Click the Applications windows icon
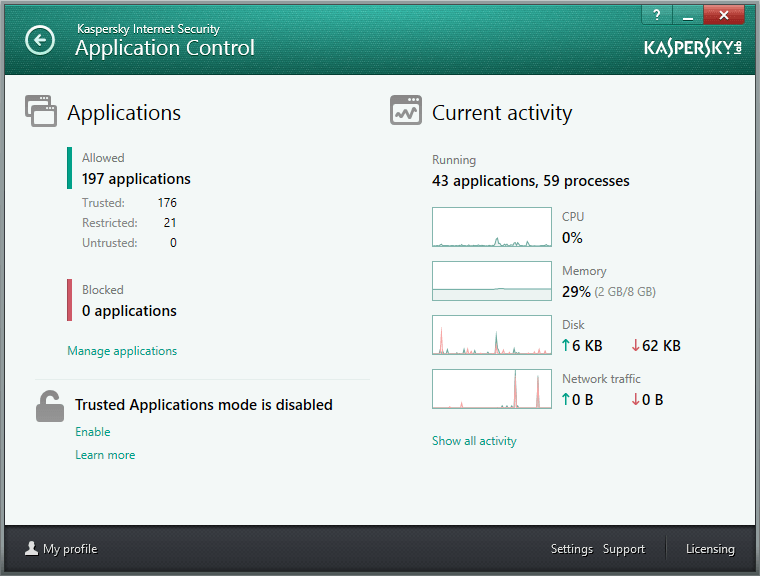760x576 pixels. coord(41,111)
